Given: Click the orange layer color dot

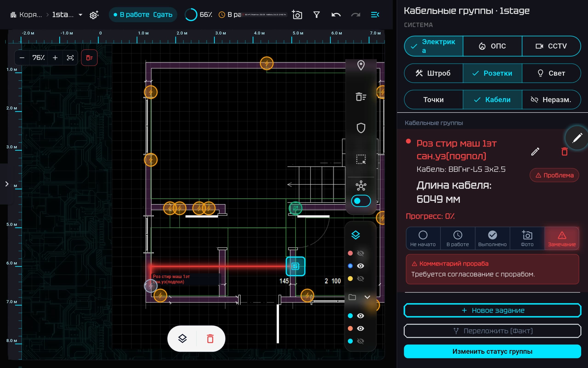Looking at the screenshot, I should 350,328.
